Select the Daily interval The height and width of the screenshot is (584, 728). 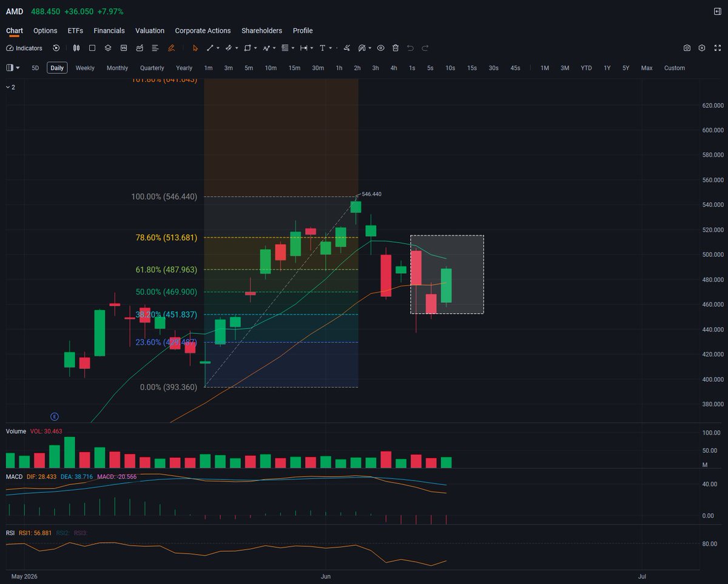tap(57, 68)
